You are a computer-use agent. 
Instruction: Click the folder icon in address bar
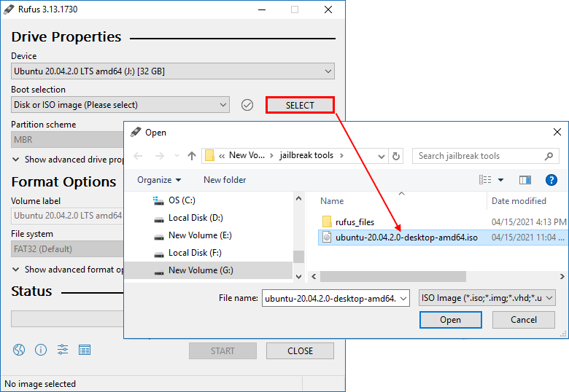click(210, 155)
